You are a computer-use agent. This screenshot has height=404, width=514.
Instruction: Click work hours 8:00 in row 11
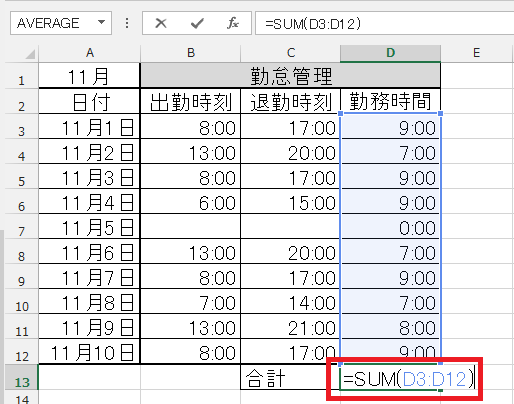390,326
